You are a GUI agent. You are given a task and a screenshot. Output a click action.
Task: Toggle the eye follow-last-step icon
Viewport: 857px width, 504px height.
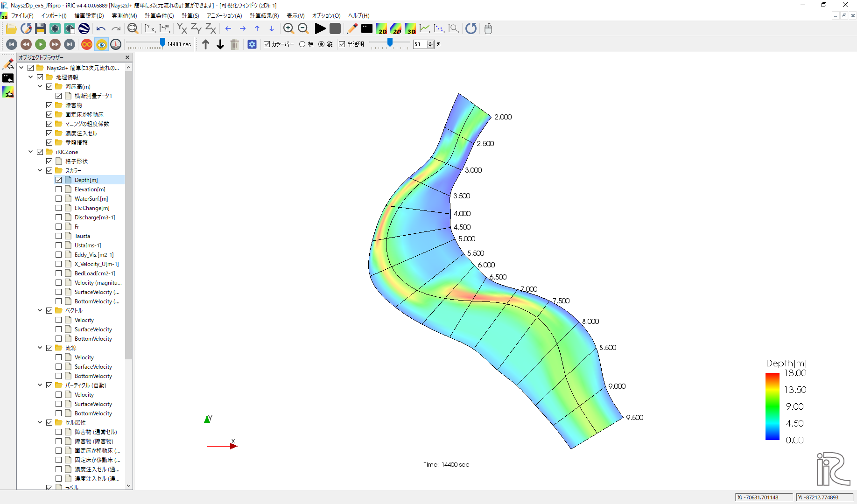click(x=101, y=44)
